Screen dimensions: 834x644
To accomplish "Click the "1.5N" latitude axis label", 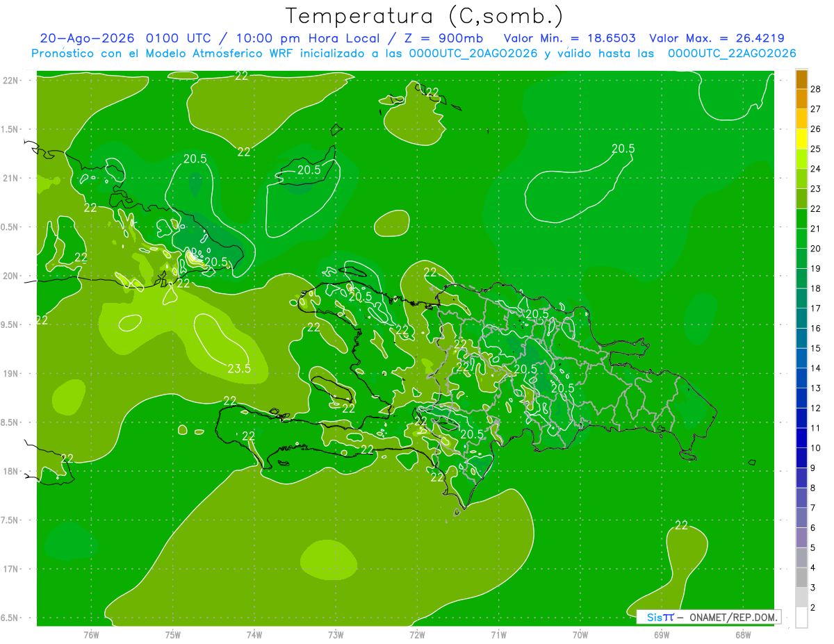I will pos(10,129).
